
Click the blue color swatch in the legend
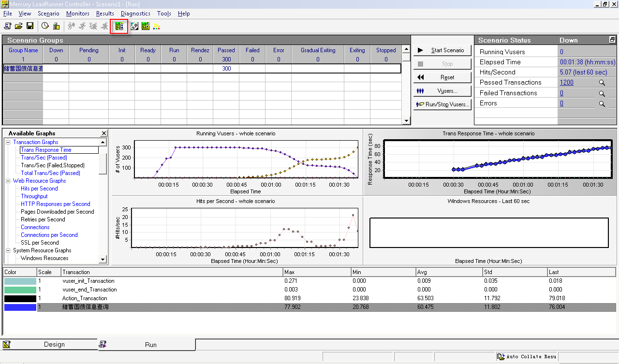[x=20, y=307]
